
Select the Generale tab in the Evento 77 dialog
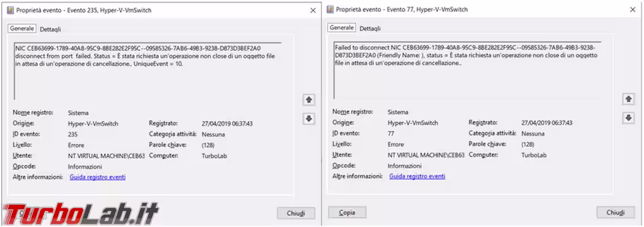point(342,28)
